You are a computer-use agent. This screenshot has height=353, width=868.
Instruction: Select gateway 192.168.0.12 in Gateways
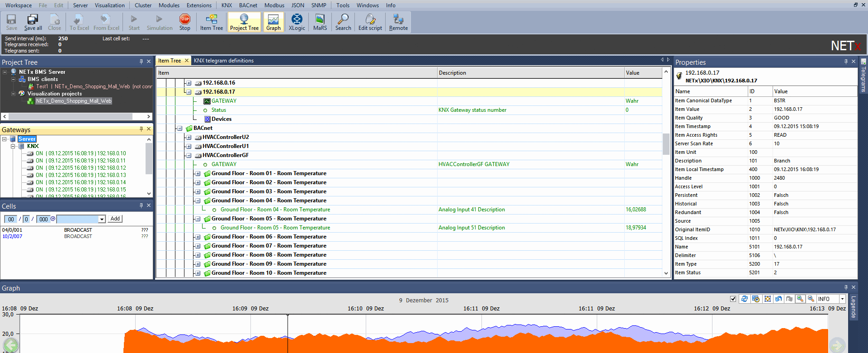[81, 168]
